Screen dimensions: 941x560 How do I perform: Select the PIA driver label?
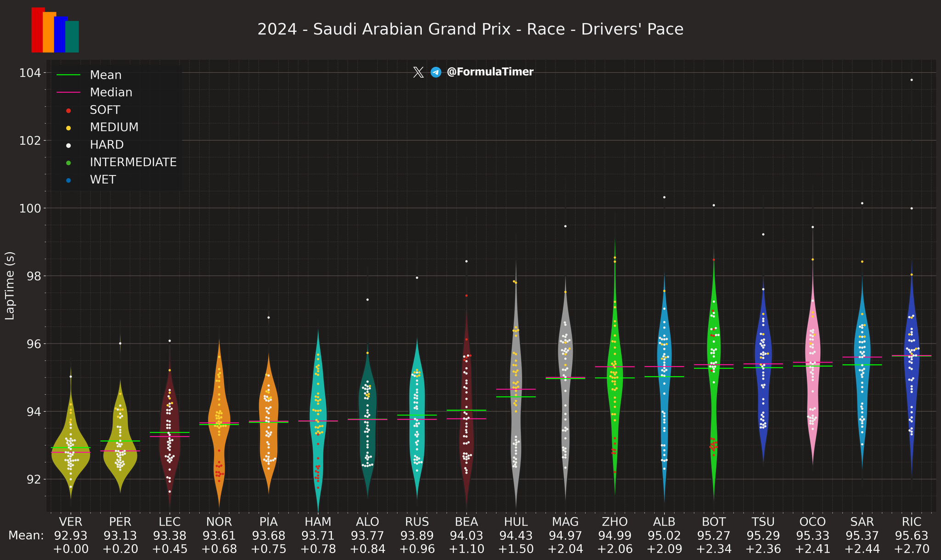[269, 522]
